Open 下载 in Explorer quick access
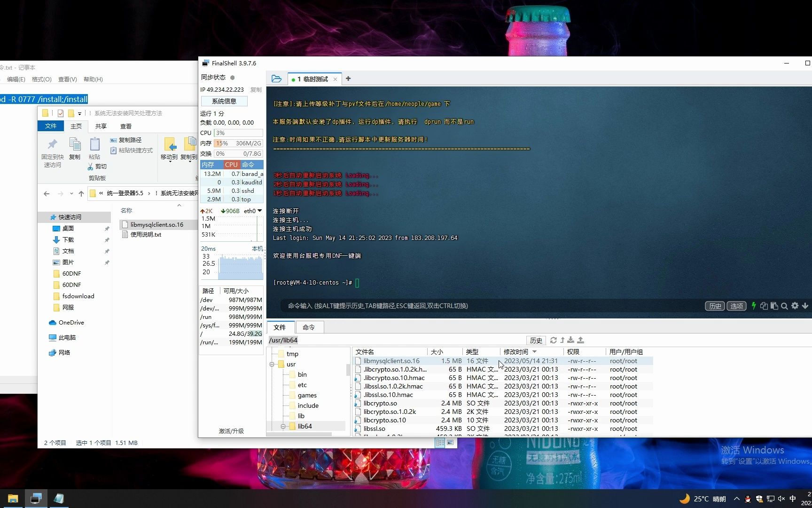 [x=68, y=239]
